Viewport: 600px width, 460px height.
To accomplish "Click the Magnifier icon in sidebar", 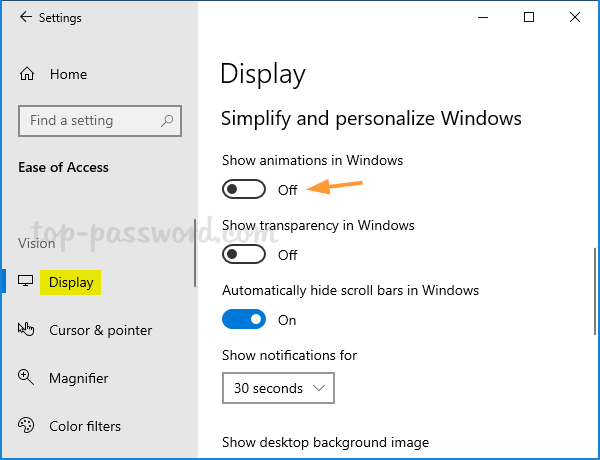I will tap(27, 378).
